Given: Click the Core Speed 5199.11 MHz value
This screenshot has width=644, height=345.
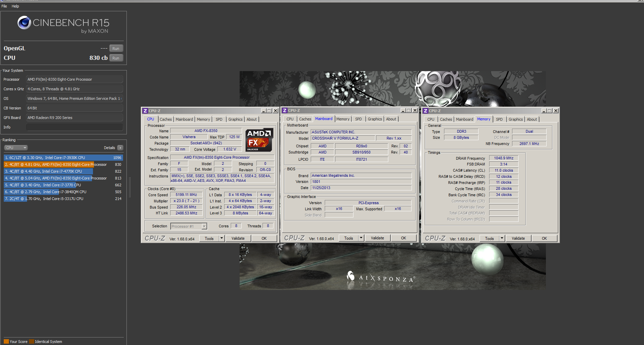Looking at the screenshot, I should tap(186, 195).
